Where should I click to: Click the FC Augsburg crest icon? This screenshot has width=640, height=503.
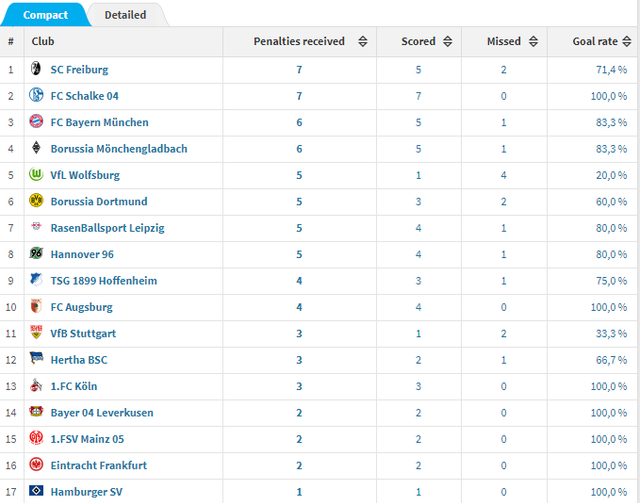[36, 306]
